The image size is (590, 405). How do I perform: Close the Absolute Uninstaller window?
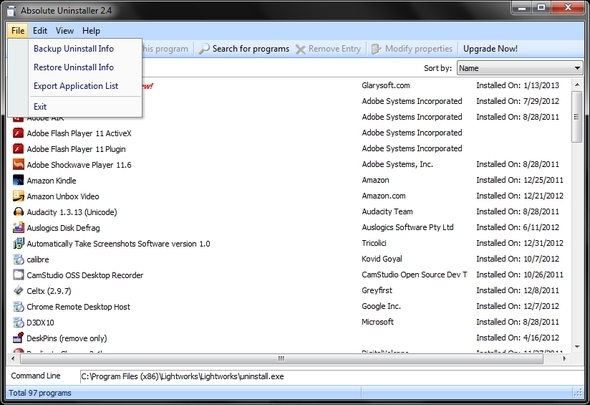(568, 8)
